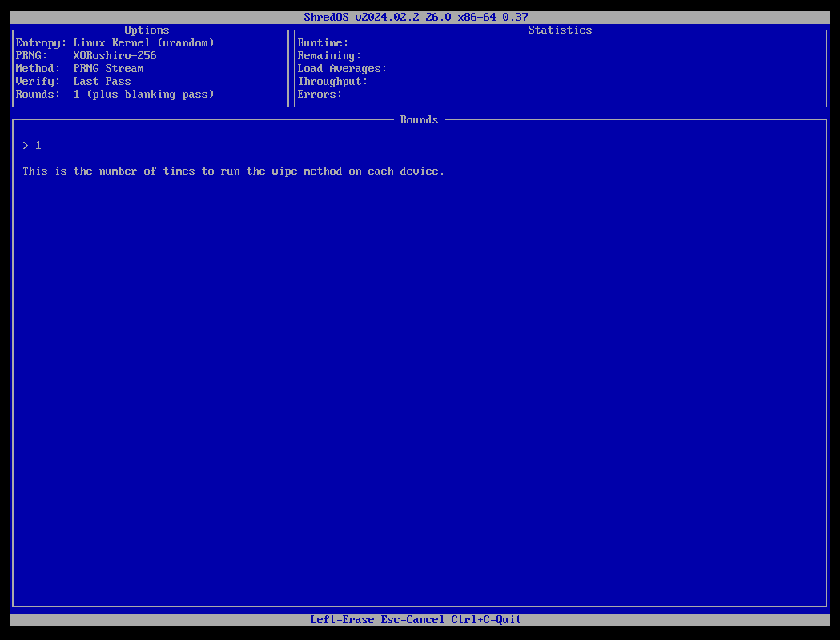Click the Statistics panel title
840x640 pixels.
point(560,30)
